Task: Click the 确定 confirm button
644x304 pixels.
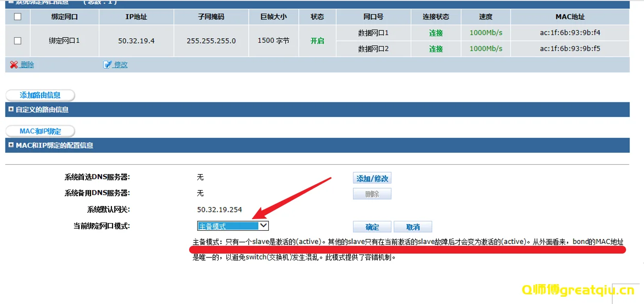Action: pyautogui.click(x=372, y=226)
